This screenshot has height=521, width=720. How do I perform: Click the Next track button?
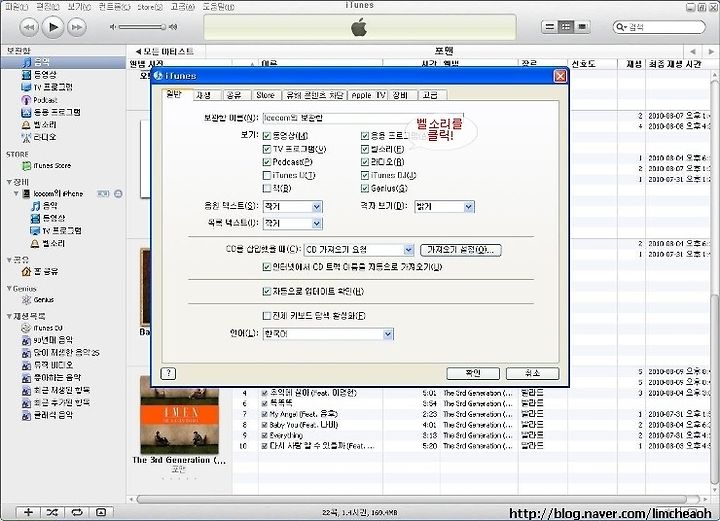tap(77, 27)
